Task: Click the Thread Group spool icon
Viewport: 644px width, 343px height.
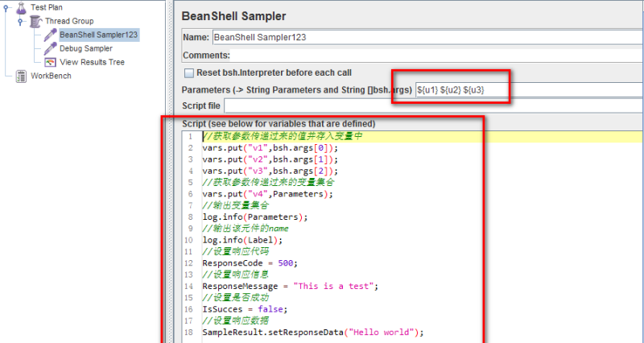Action: click(x=35, y=21)
